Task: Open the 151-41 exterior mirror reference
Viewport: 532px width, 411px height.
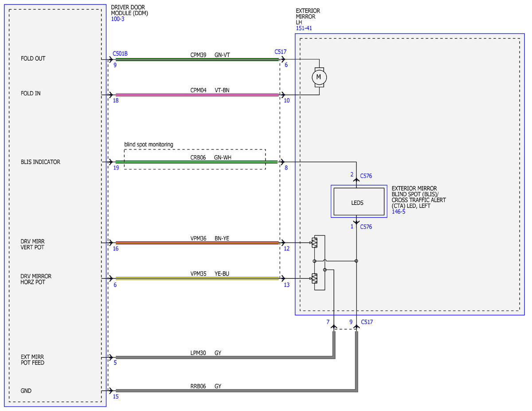Action: click(x=303, y=28)
